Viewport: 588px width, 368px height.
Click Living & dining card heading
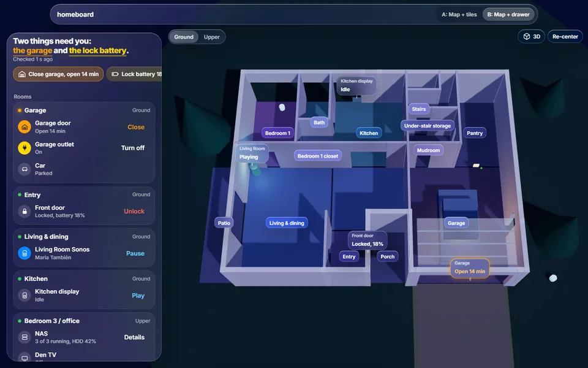click(46, 237)
